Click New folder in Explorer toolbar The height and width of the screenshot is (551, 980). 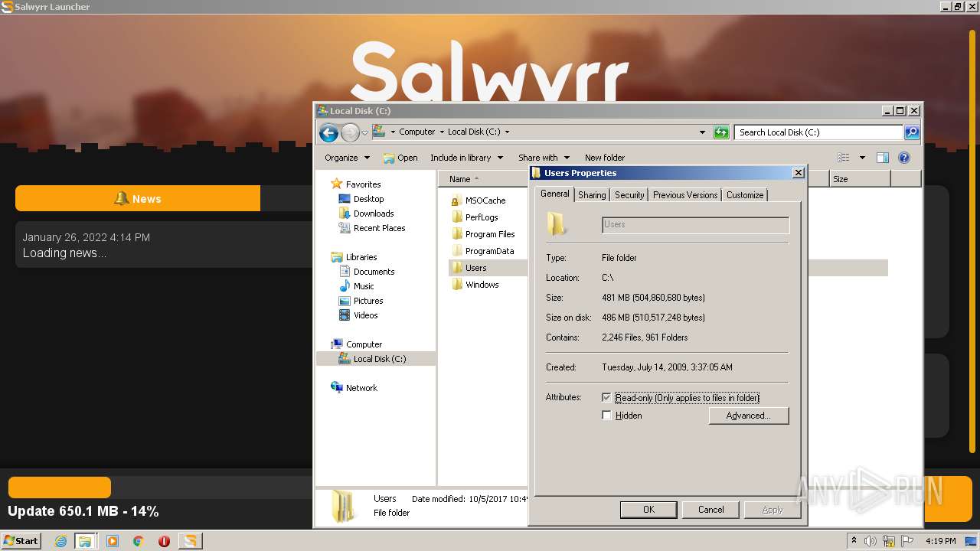(x=605, y=158)
